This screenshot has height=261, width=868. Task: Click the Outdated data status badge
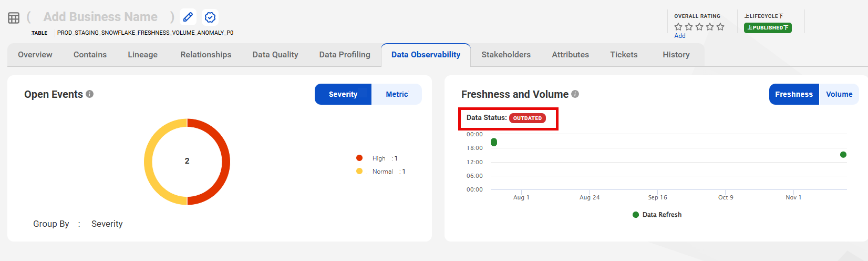click(528, 118)
